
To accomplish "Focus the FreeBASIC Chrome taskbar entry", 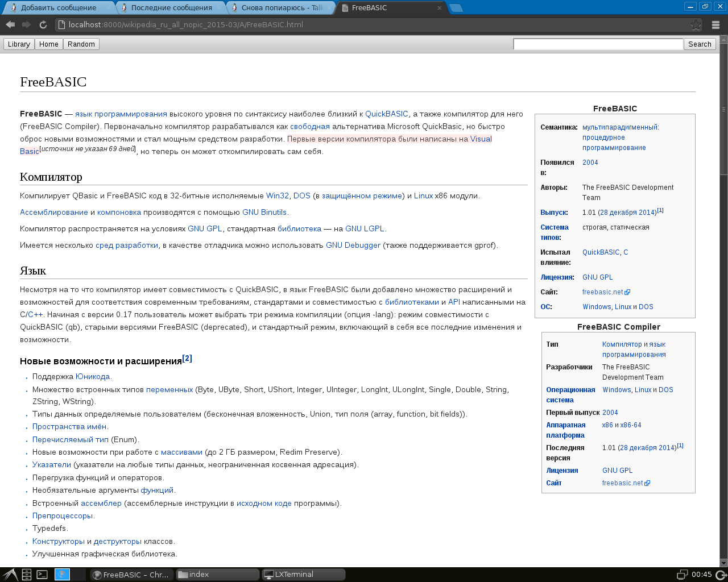I will coord(132,575).
